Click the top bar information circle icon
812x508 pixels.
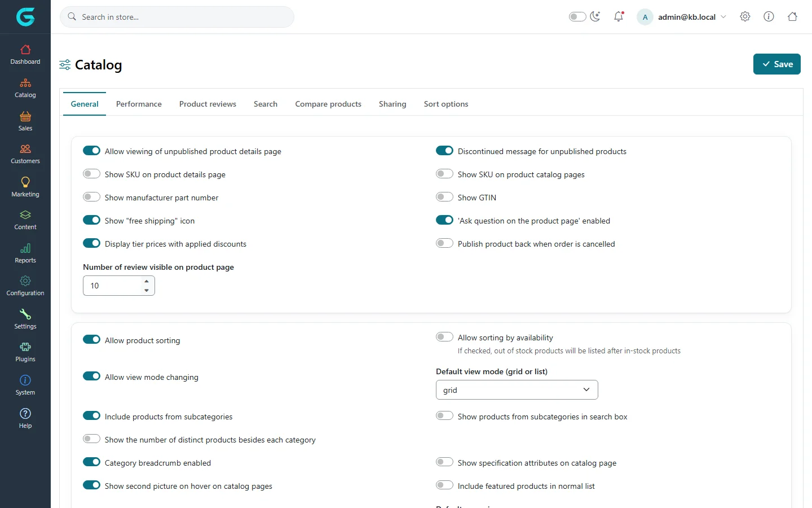click(769, 16)
